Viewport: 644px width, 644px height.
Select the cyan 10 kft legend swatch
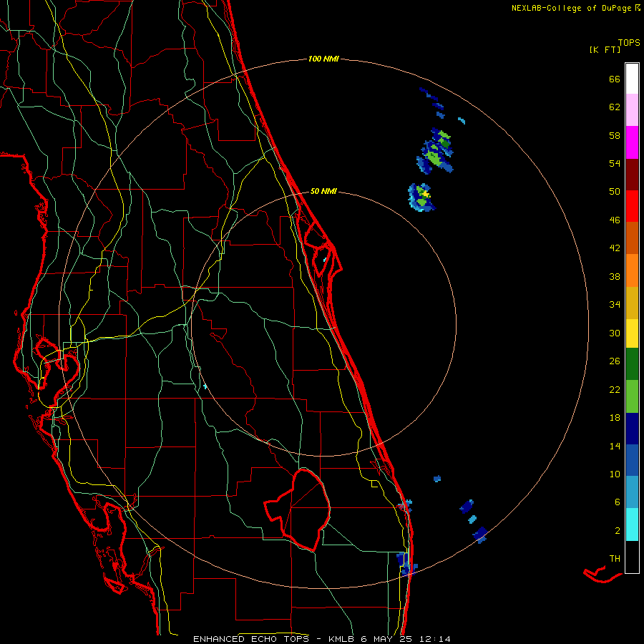tap(632, 525)
